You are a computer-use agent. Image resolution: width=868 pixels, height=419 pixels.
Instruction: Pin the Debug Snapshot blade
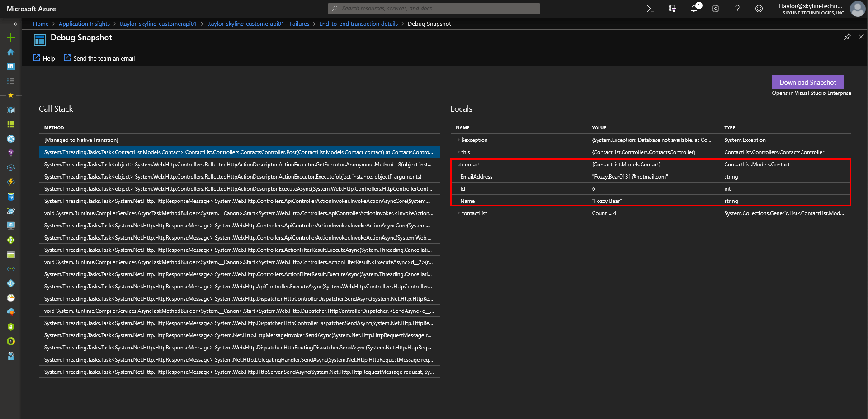tap(848, 37)
